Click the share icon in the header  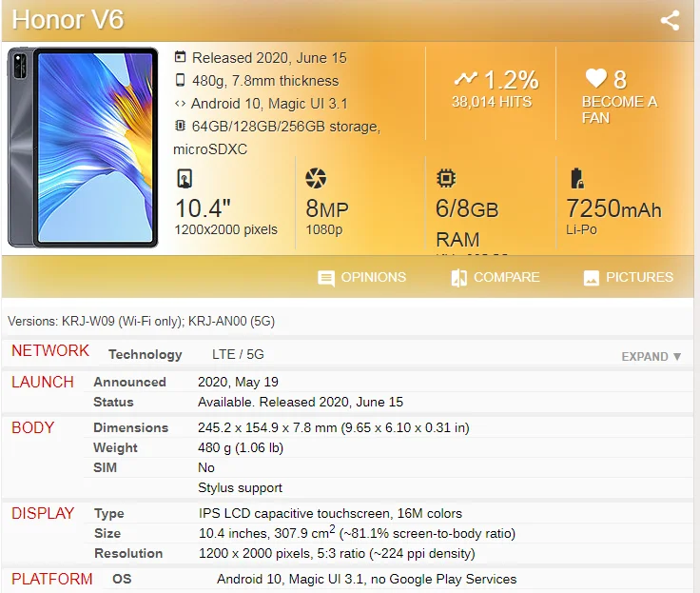670,21
